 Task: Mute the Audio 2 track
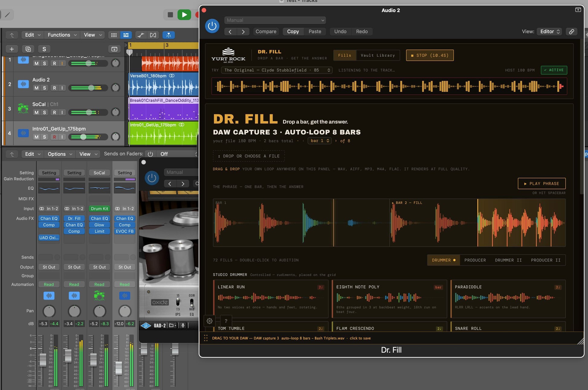[x=37, y=88]
